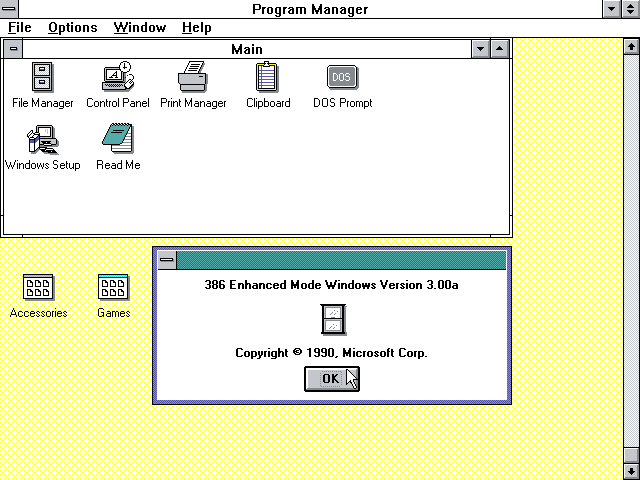640x480 pixels.
Task: Click the workspace scrollbar up arrow
Action: 631,46
